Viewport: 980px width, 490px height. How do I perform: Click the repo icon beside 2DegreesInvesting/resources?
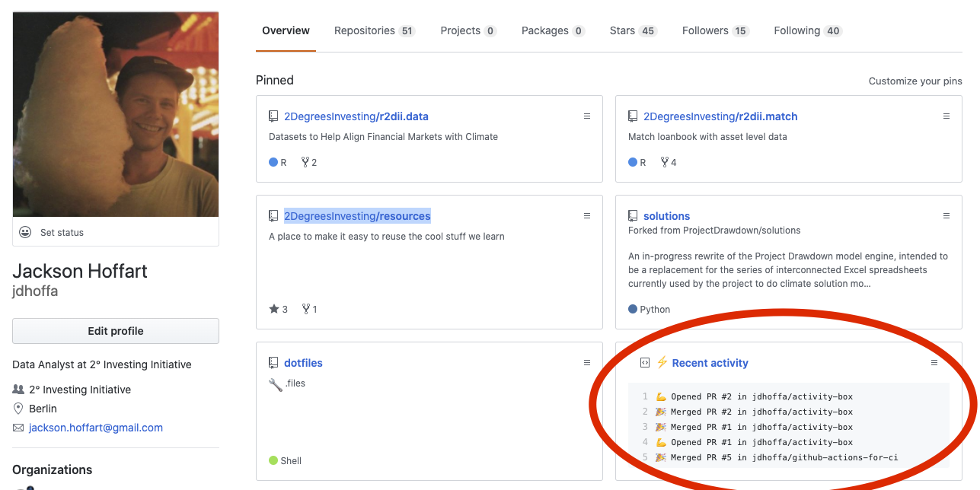[x=273, y=216]
